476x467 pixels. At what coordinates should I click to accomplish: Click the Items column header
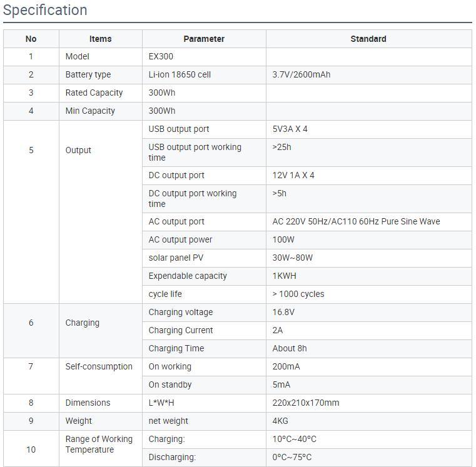100,39
